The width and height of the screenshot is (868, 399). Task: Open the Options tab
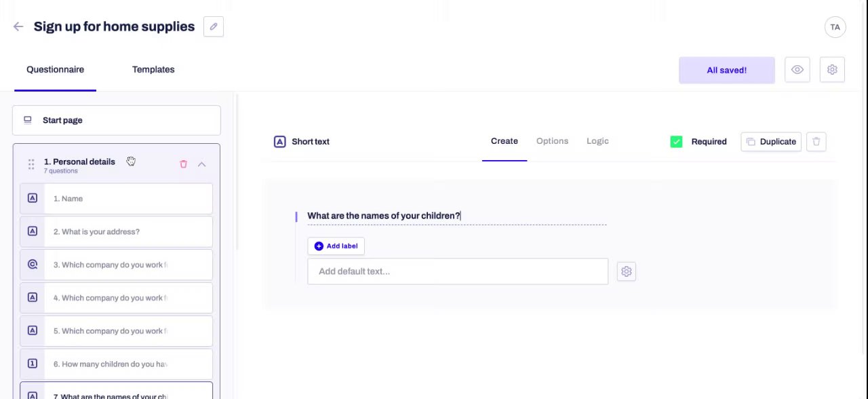[552, 141]
